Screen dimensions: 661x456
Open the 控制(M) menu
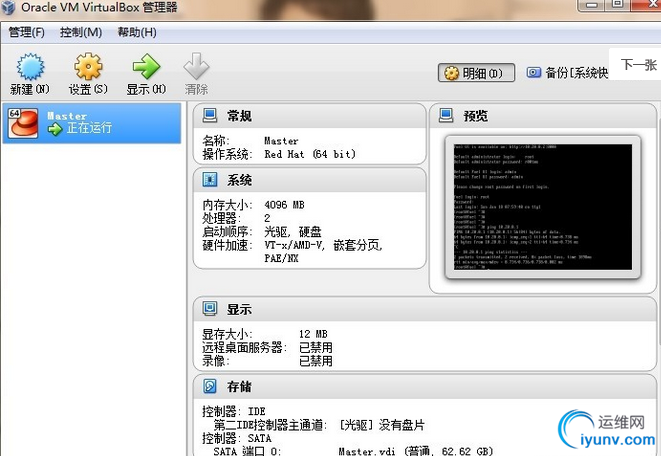click(81, 32)
